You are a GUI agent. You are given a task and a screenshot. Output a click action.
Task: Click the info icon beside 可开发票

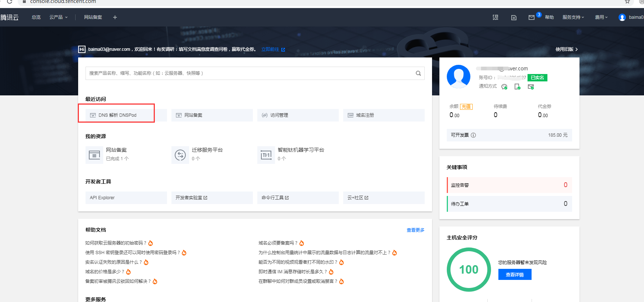pyautogui.click(x=473, y=135)
